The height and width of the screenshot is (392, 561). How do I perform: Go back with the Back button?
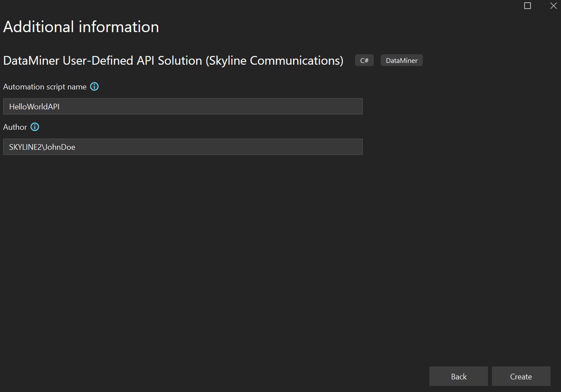point(458,376)
